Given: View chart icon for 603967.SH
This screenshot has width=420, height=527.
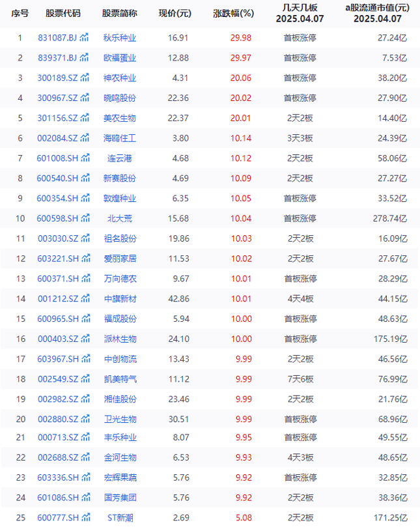Looking at the screenshot, I should coord(87,359).
